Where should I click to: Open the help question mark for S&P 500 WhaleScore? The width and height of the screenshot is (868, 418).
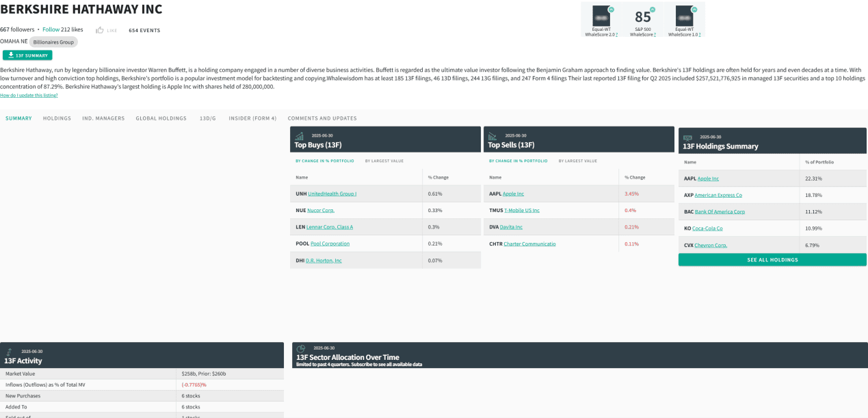point(655,34)
